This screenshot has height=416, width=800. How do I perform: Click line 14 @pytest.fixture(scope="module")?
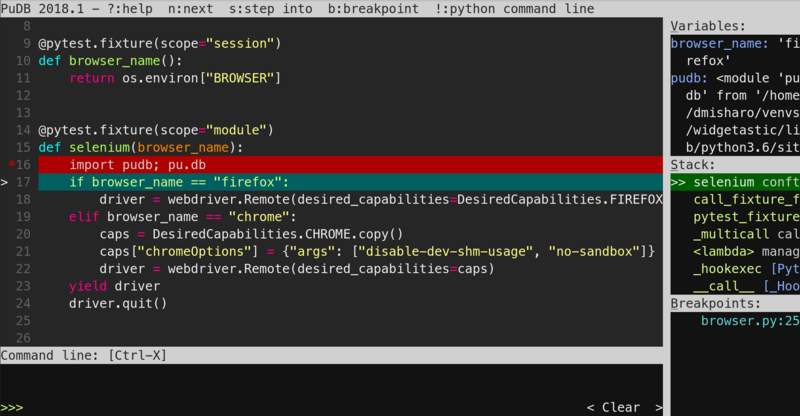click(x=156, y=130)
